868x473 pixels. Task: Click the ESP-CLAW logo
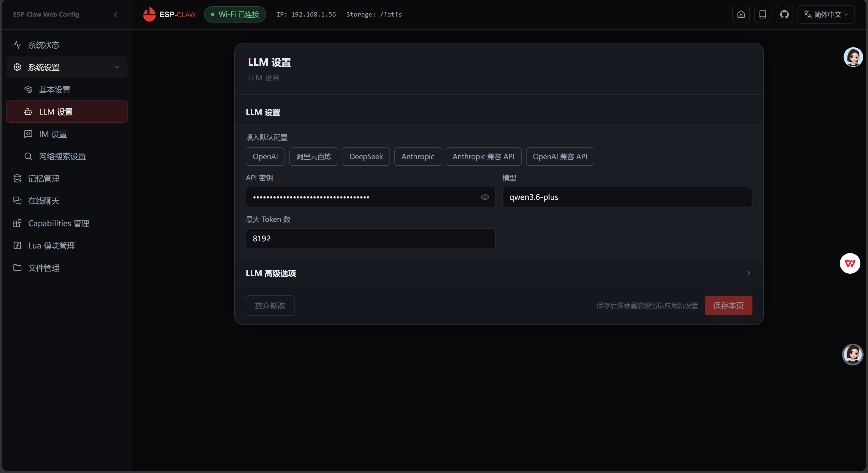tap(169, 14)
